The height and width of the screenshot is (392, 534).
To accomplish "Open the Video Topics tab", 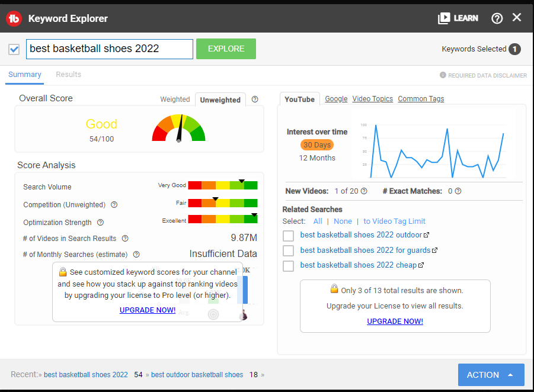I will click(x=373, y=99).
